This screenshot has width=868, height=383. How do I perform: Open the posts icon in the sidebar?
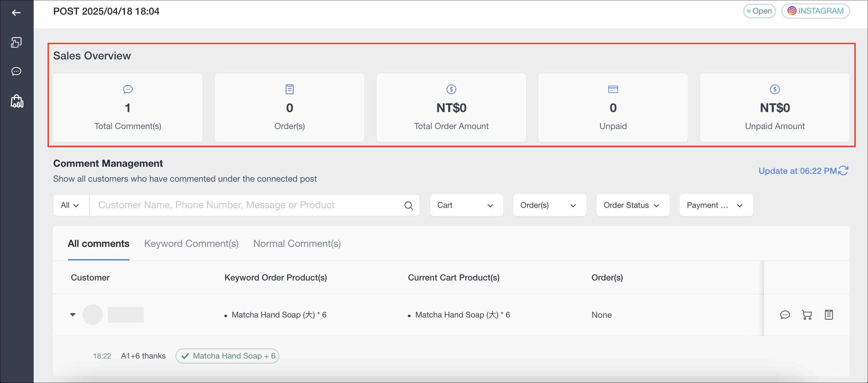tap(16, 42)
